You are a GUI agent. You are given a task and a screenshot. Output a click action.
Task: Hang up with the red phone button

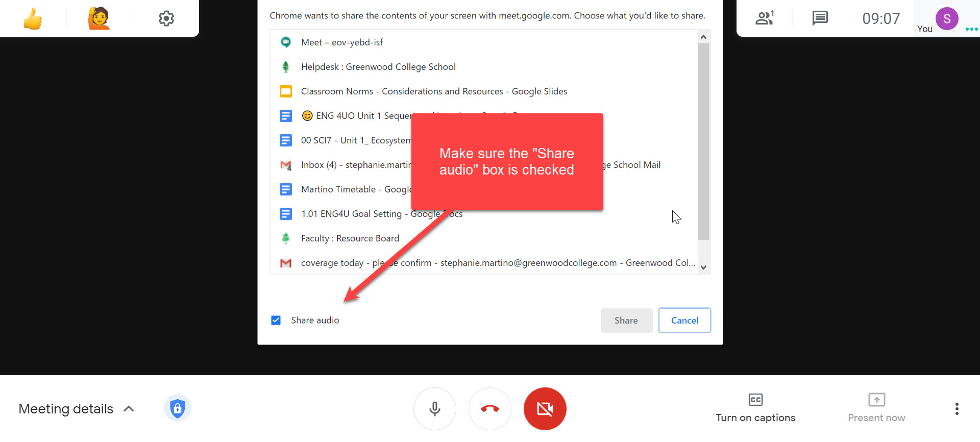[x=490, y=409]
